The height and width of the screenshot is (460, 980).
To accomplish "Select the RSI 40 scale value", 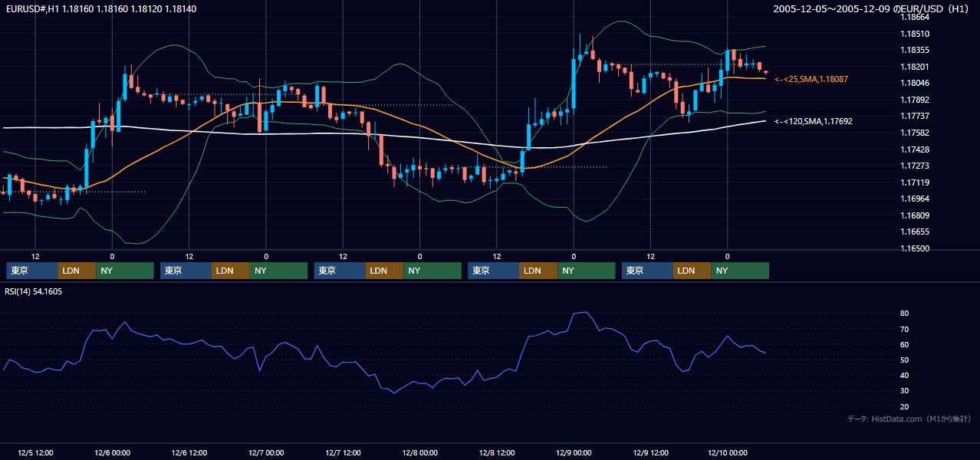I will (905, 376).
